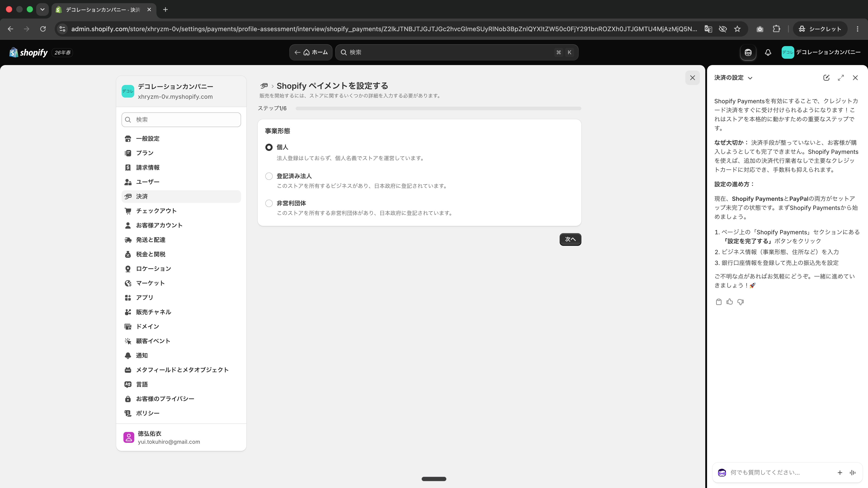Viewport: 868px width, 488px height.
Task: Add attachment with plus icon in chat
Action: (840, 472)
